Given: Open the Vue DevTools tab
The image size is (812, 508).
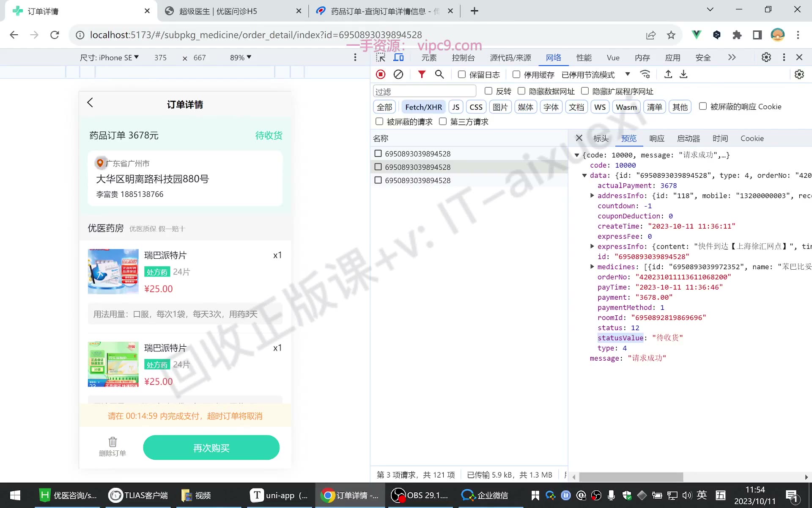Looking at the screenshot, I should pyautogui.click(x=613, y=58).
